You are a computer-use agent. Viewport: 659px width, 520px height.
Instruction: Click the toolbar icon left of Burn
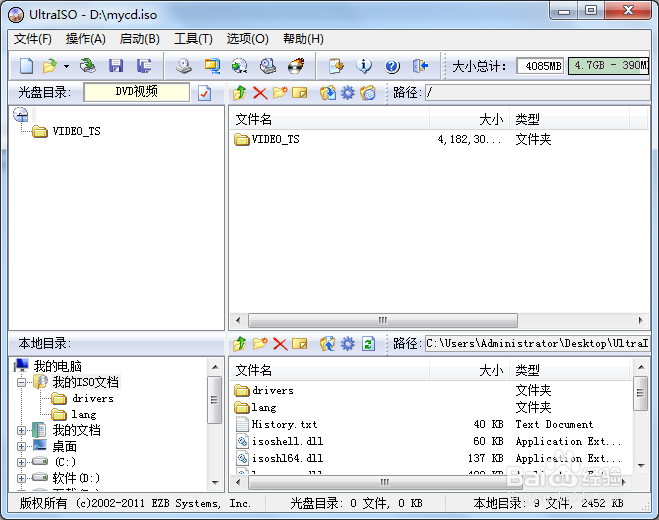[x=268, y=66]
